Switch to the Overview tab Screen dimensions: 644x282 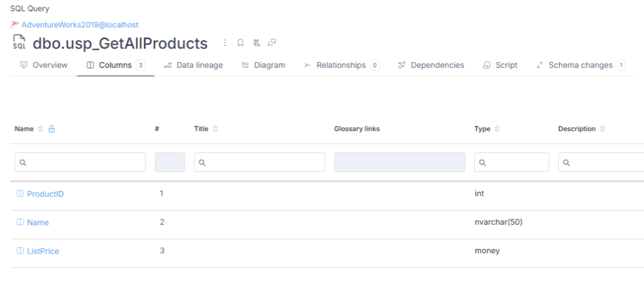tap(44, 65)
